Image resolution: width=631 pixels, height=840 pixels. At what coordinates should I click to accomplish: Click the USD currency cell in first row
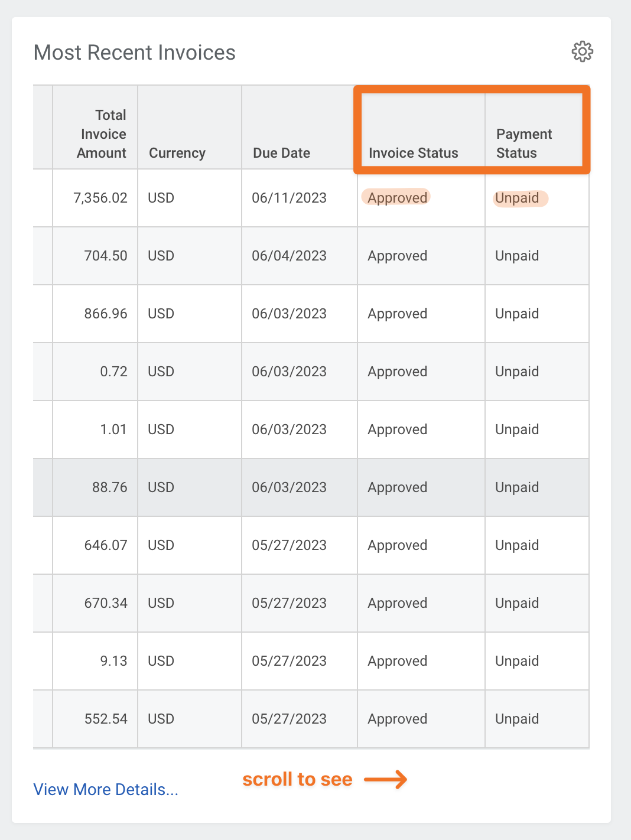(x=160, y=197)
